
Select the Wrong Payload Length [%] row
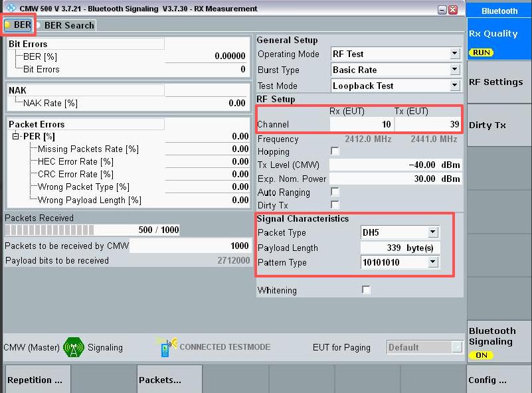click(x=128, y=200)
